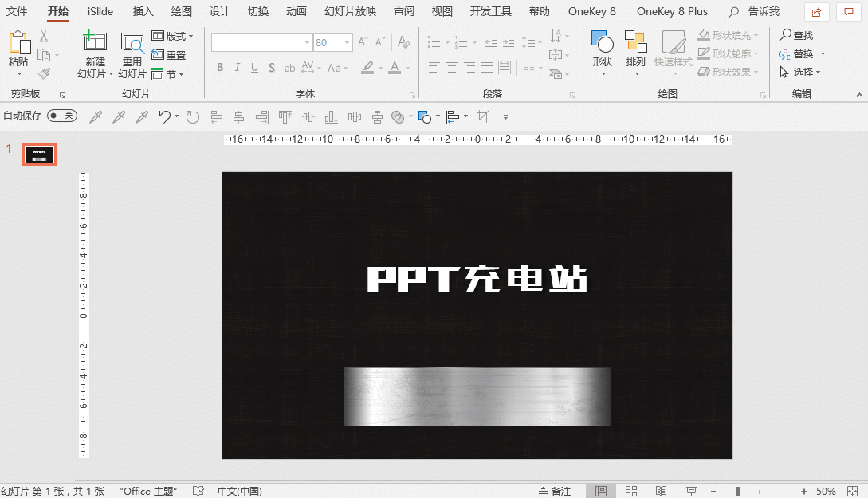868x498 pixels.
Task: Click the Undo arrow in the quick toolbar
Action: click(164, 116)
